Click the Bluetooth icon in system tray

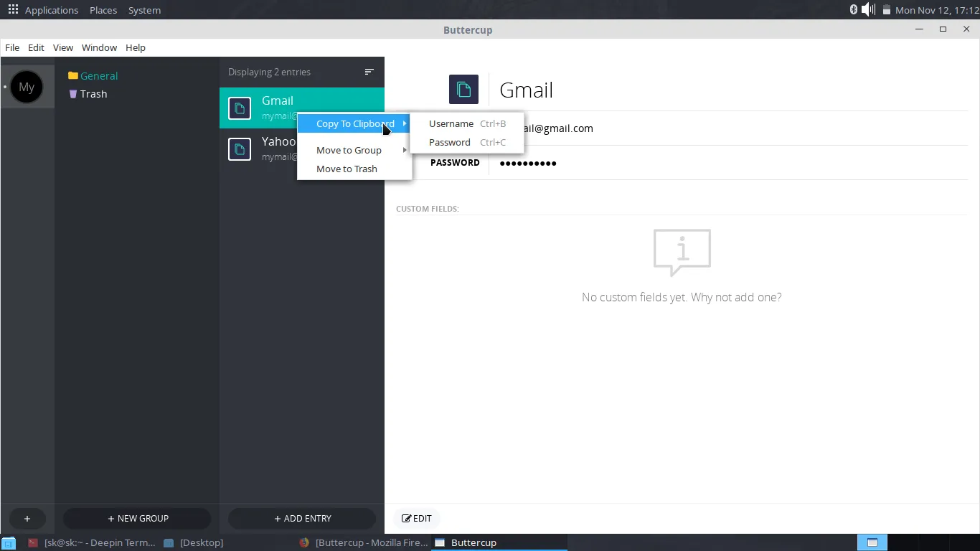click(x=854, y=9)
